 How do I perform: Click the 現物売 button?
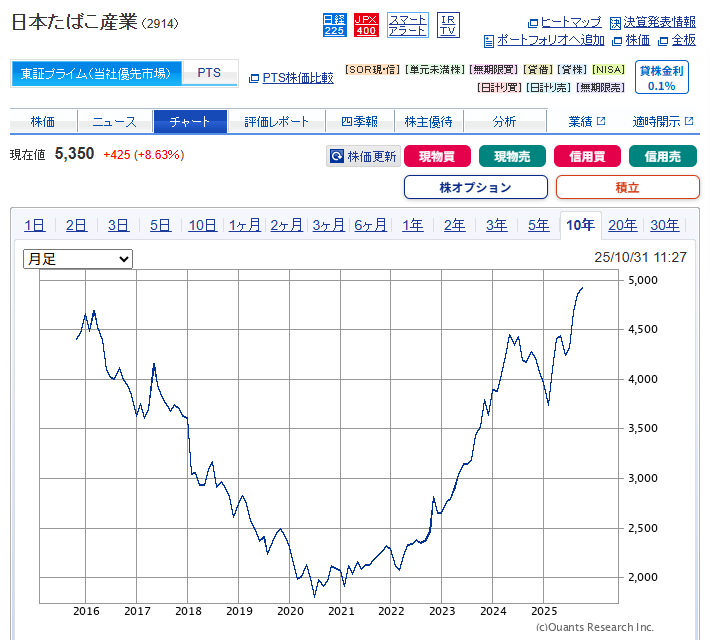(512, 156)
